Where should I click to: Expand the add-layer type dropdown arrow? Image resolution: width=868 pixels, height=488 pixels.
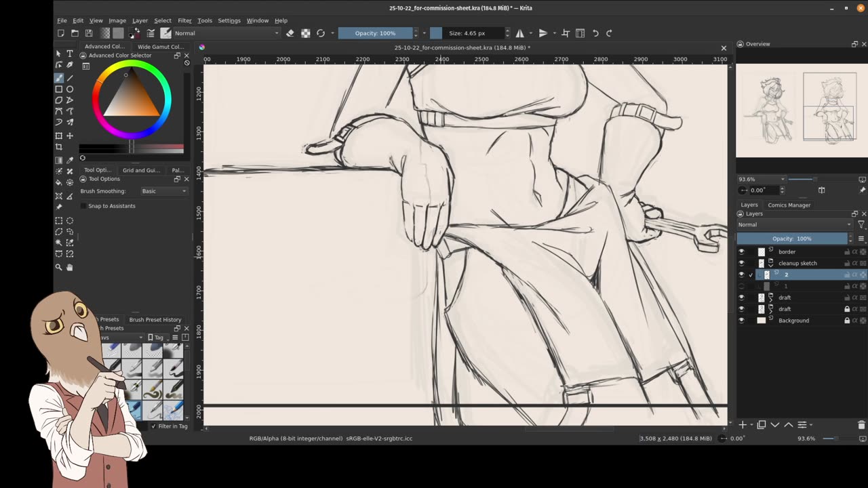click(751, 425)
